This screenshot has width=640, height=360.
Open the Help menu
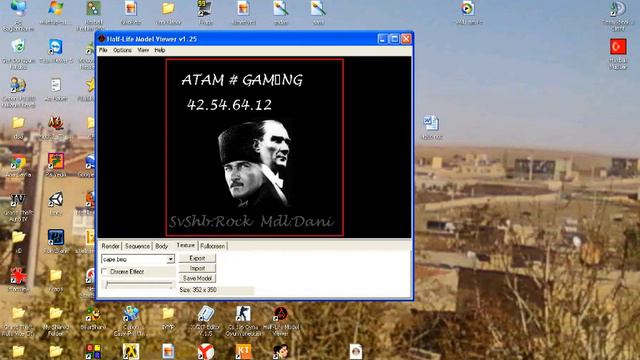click(160, 50)
